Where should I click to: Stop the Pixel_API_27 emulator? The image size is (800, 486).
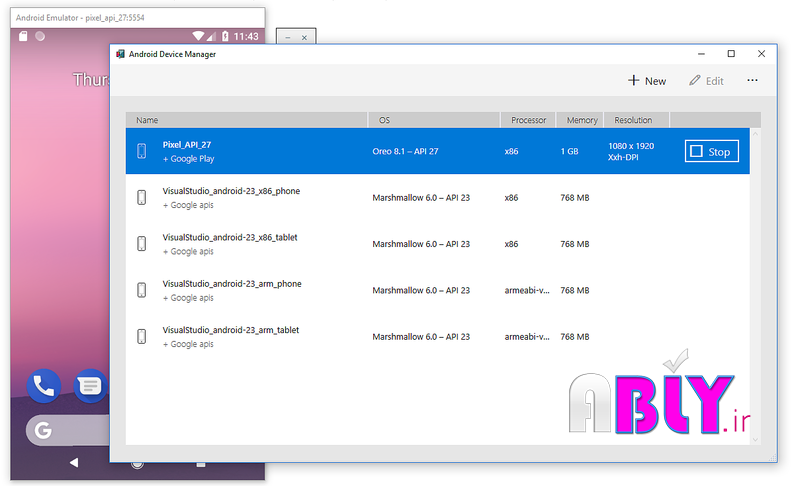711,151
